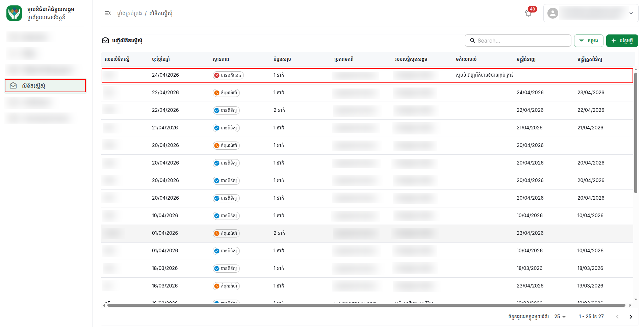Click the ចំនួនសរុប column header
The width and height of the screenshot is (644, 327).
pyautogui.click(x=282, y=59)
